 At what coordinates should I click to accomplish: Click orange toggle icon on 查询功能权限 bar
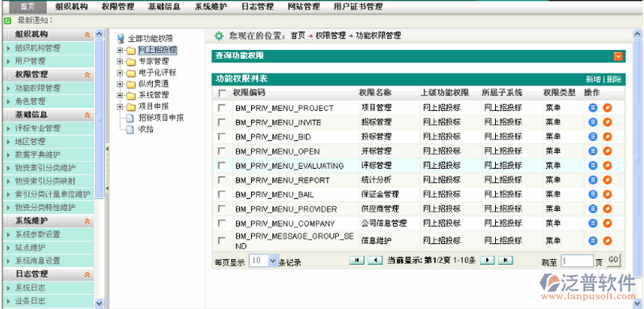tap(618, 56)
